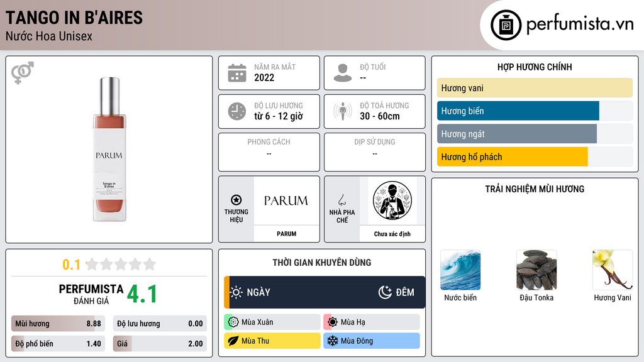Select the Nước biển note image
This screenshot has width=644, height=362.
pos(460,270)
